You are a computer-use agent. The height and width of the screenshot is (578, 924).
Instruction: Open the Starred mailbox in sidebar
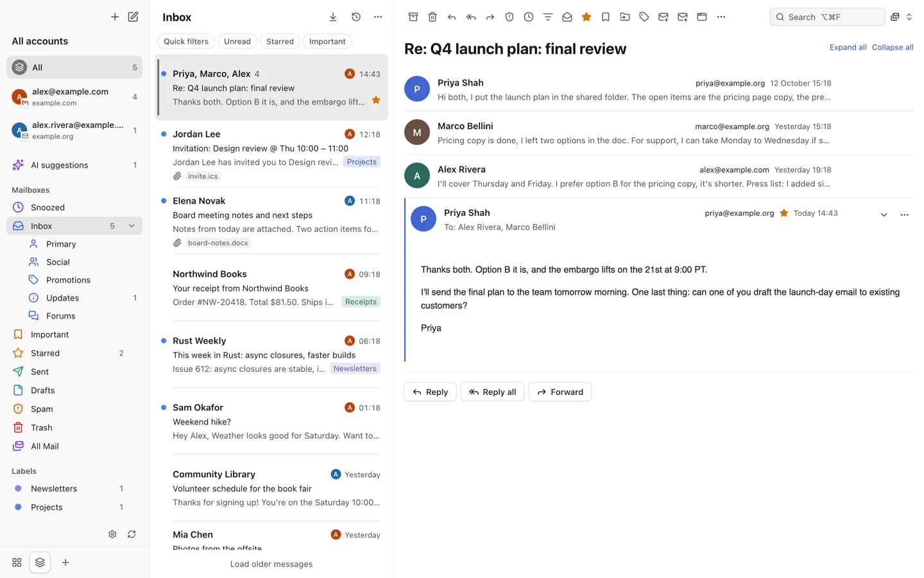(x=74, y=353)
